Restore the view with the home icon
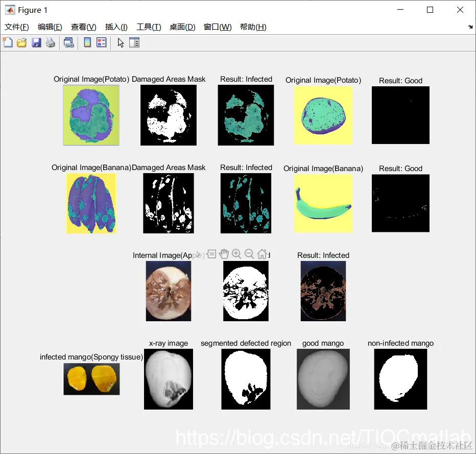The image size is (476, 454). coord(262,254)
